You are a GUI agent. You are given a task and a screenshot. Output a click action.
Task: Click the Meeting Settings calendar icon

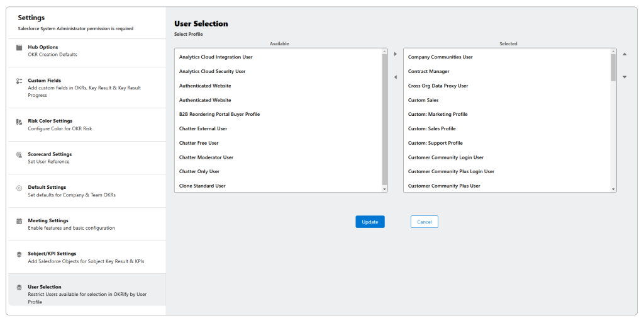click(19, 221)
